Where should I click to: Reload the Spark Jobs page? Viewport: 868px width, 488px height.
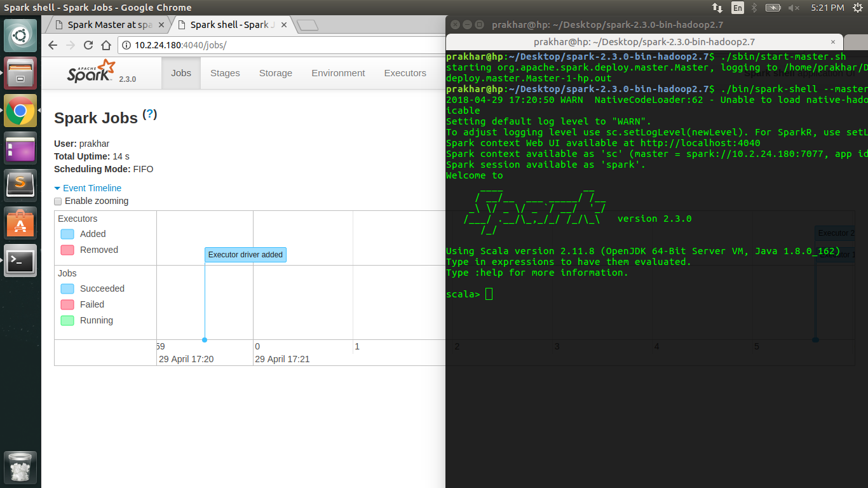[88, 45]
